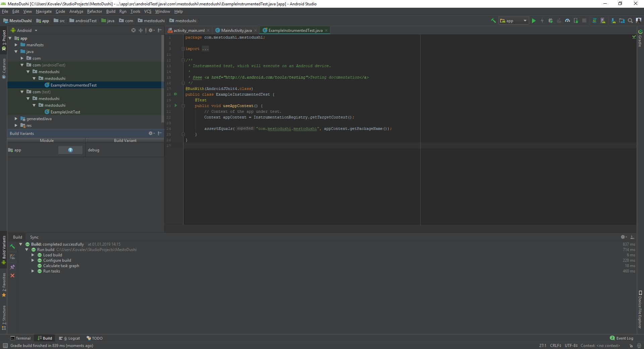644x349 pixels.
Task: Unfold the collapsed import statements
Action: 183,49
